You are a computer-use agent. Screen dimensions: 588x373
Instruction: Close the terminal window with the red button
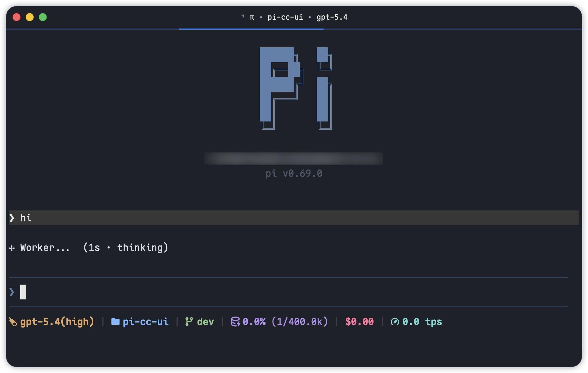point(17,17)
